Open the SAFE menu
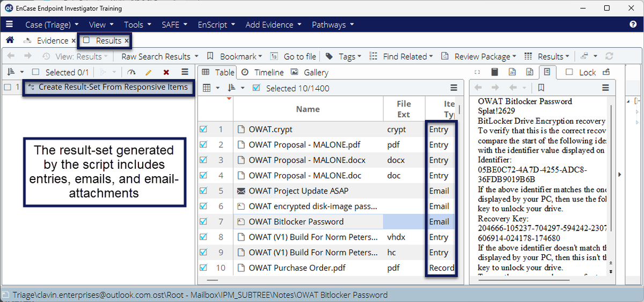The width and height of the screenshot is (644, 302). 174,25
